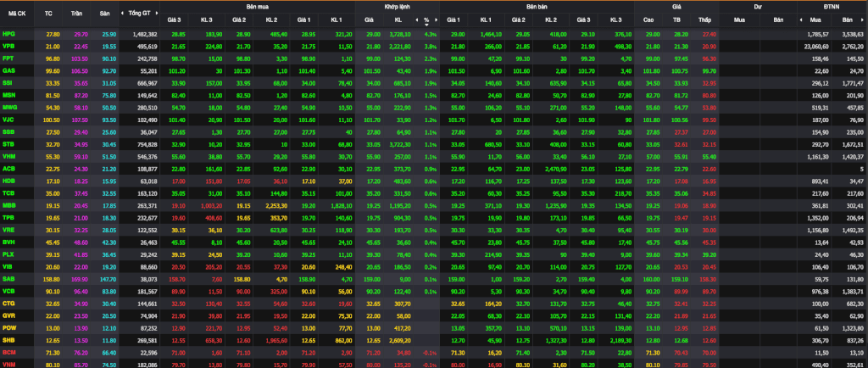Image resolution: width=868 pixels, height=368 pixels.
Task: Click HPG percent change 4.3%
Action: click(x=430, y=34)
